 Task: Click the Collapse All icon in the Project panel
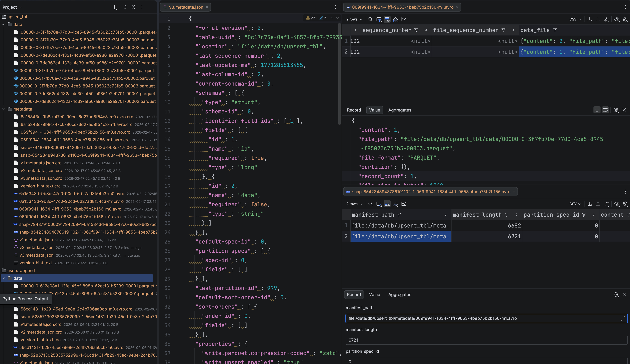133,7
